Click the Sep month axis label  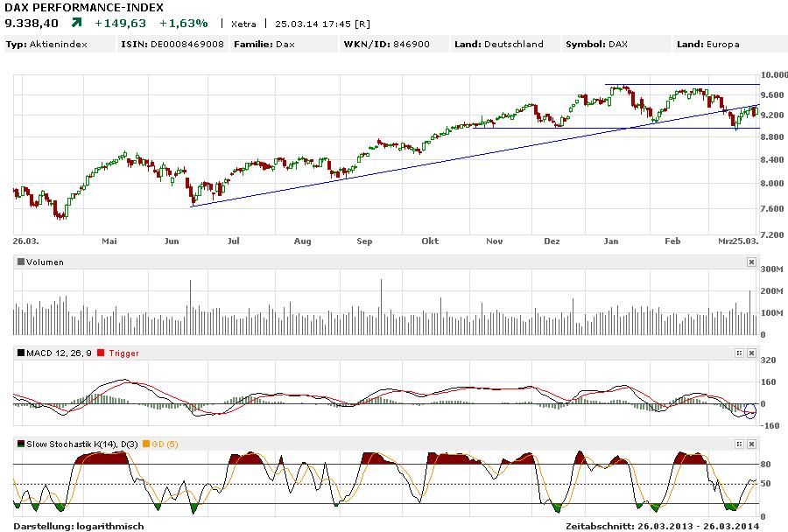[364, 241]
